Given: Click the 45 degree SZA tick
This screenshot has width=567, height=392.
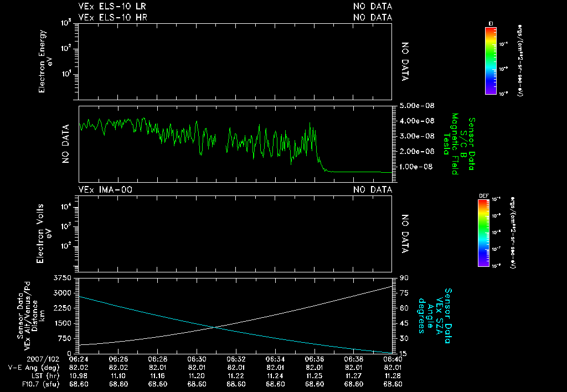Looking at the screenshot, I should (404, 323).
